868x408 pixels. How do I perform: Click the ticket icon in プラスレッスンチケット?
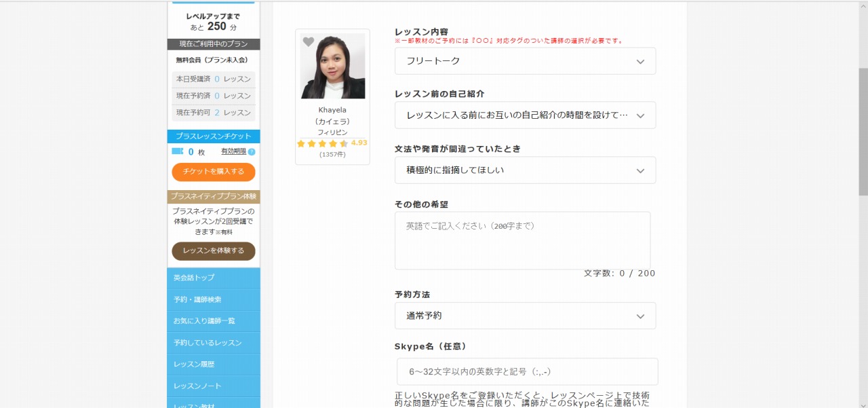[178, 151]
